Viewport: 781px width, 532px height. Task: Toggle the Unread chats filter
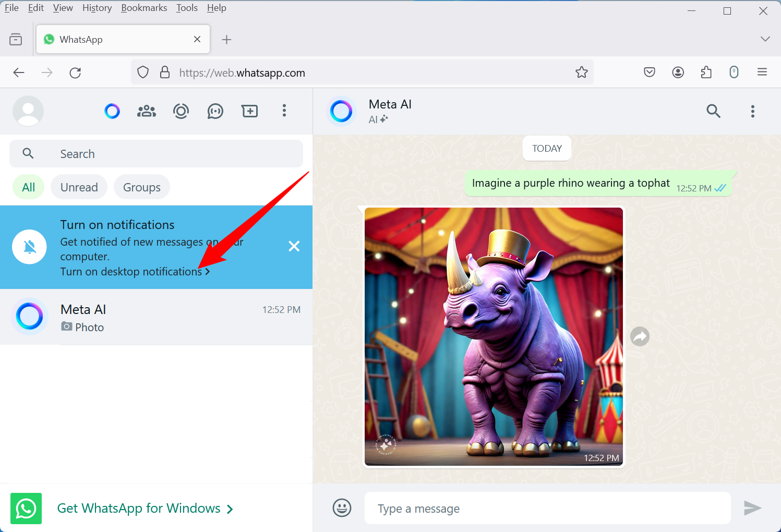tap(79, 187)
